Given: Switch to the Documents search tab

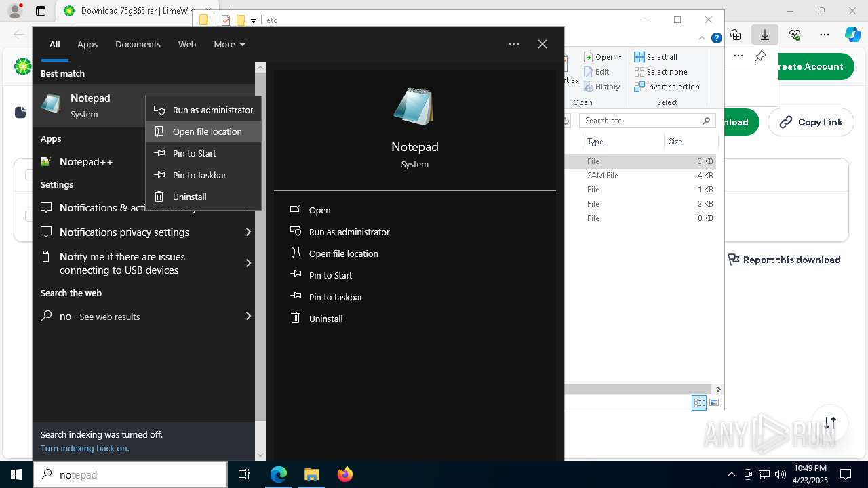Looking at the screenshot, I should (x=138, y=44).
